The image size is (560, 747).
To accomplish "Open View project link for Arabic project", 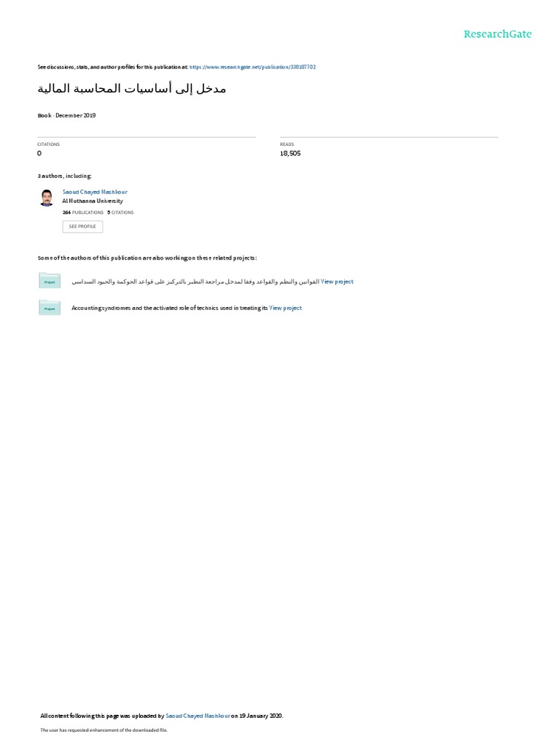I will click(337, 282).
